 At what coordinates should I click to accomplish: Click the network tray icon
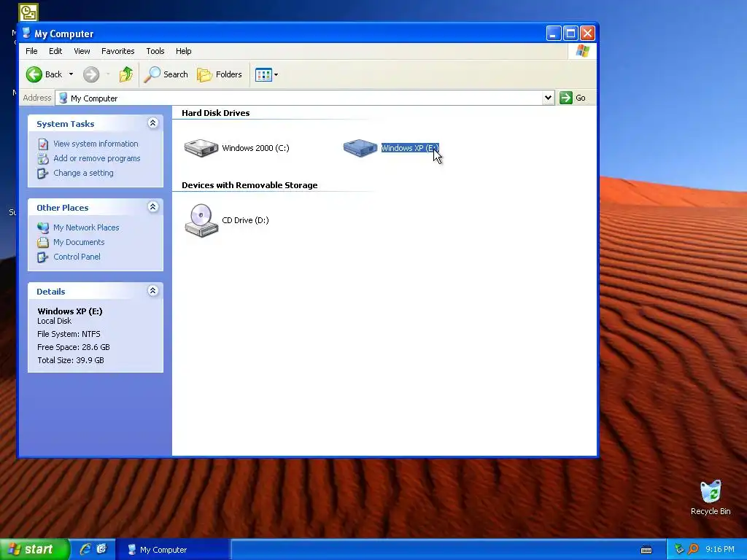pos(679,550)
